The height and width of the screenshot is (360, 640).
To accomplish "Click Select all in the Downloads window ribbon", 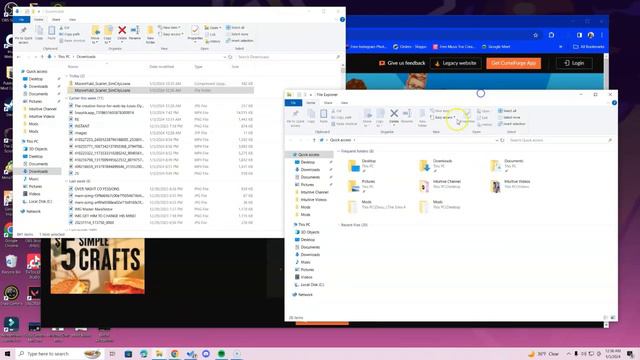I will [x=236, y=28].
